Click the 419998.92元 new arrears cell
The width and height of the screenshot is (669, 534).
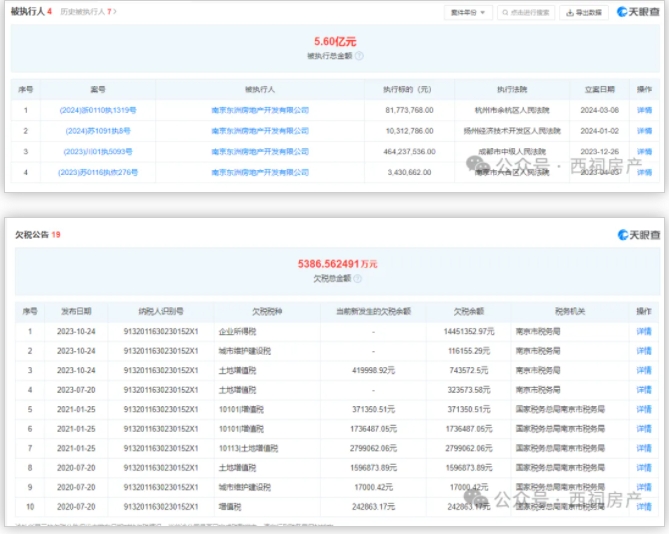click(373, 370)
